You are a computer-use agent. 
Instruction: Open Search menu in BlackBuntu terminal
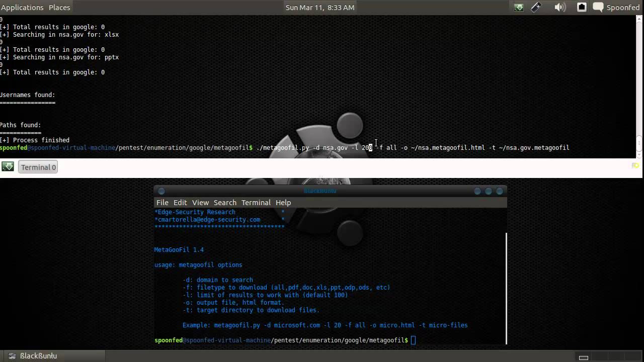(225, 203)
